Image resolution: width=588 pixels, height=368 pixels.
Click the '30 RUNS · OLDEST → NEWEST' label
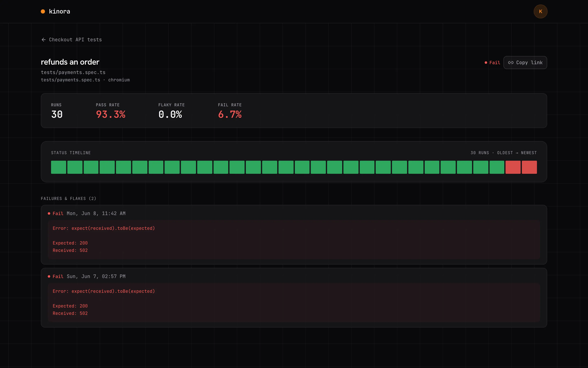(x=504, y=153)
